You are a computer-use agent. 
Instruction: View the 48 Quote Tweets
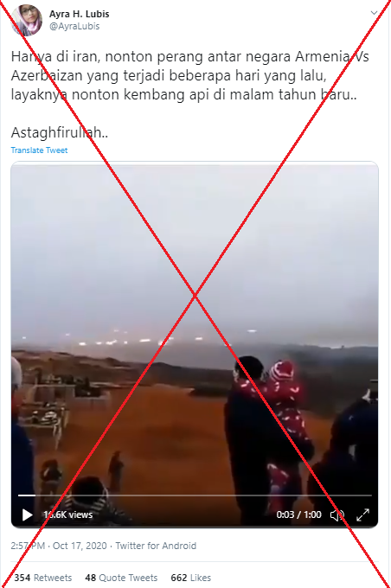click(121, 578)
